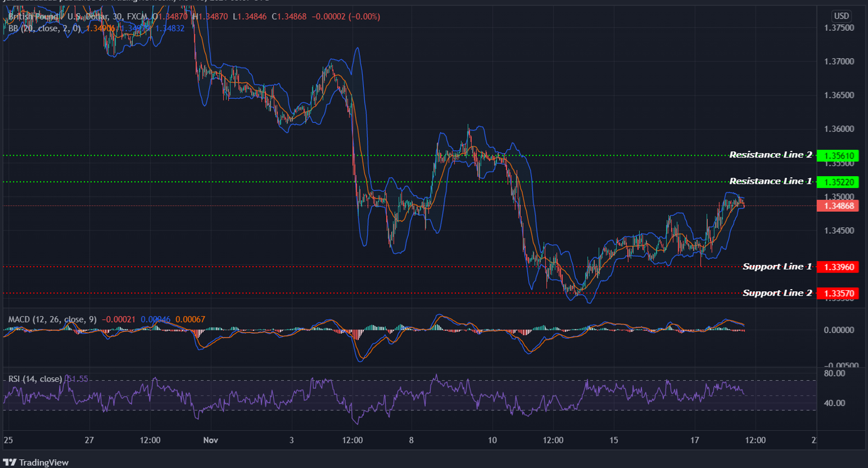Click the RSI 80.00 axis label
The width and height of the screenshot is (868, 468).
(x=835, y=374)
